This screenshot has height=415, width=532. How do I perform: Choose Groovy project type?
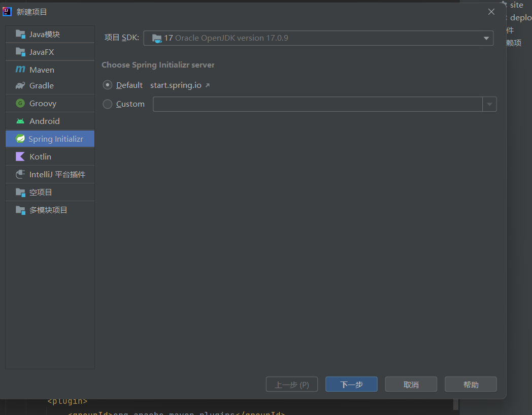click(50, 103)
